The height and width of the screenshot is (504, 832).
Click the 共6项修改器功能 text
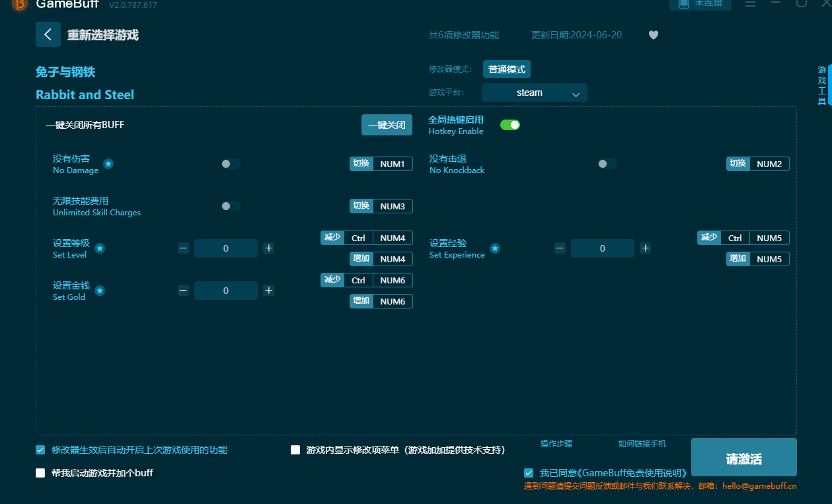pos(464,35)
